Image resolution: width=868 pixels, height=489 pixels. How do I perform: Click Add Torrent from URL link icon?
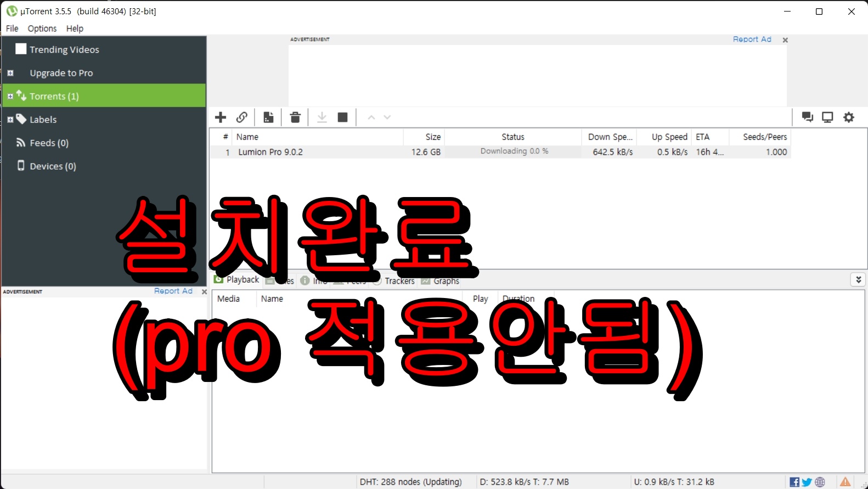(242, 117)
